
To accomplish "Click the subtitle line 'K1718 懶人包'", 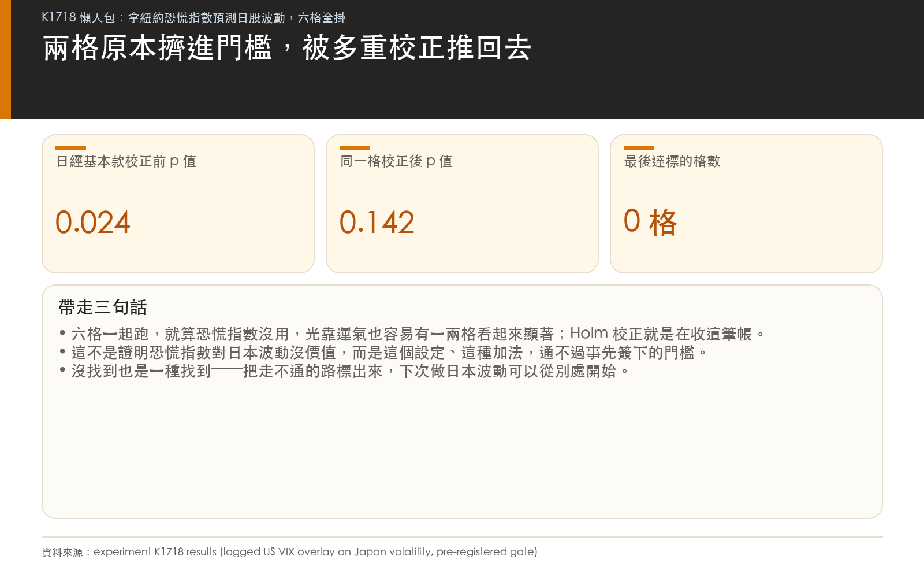I will pos(193,18).
